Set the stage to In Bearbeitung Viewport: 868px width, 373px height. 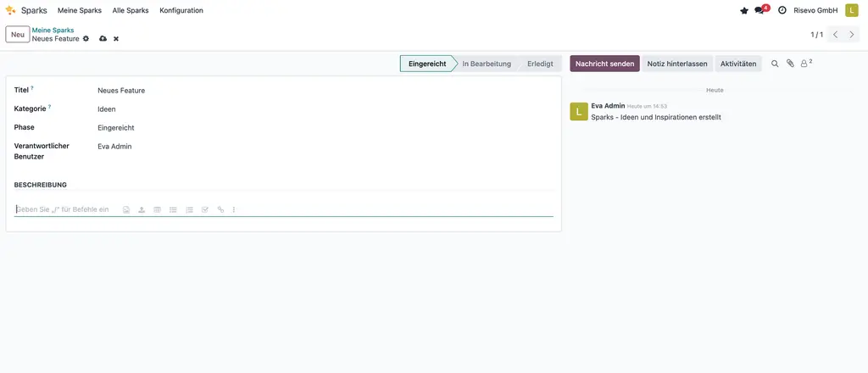coord(487,64)
